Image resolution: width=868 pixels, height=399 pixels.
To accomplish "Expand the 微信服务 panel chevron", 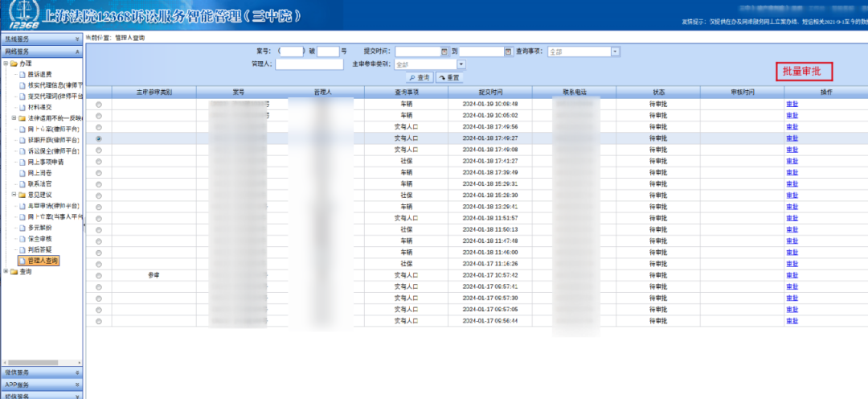I will tap(77, 372).
